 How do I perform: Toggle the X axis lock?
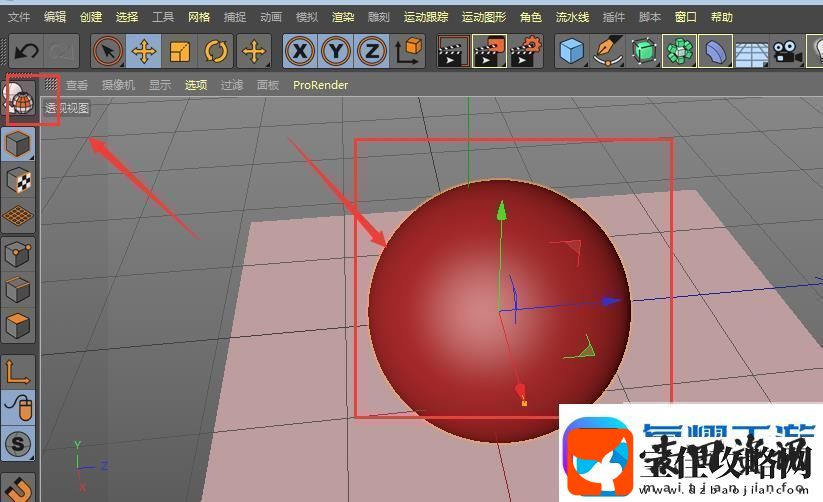click(300, 51)
